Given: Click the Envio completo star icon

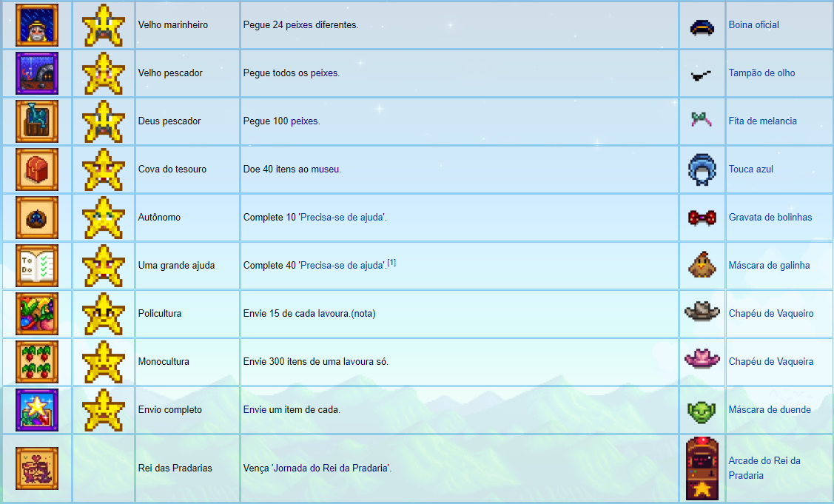Looking at the screenshot, I should pos(37,410).
